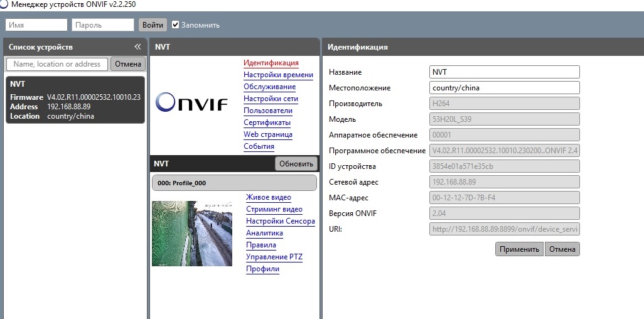
Task: Open Управление PTZ controls
Action: [x=274, y=257]
